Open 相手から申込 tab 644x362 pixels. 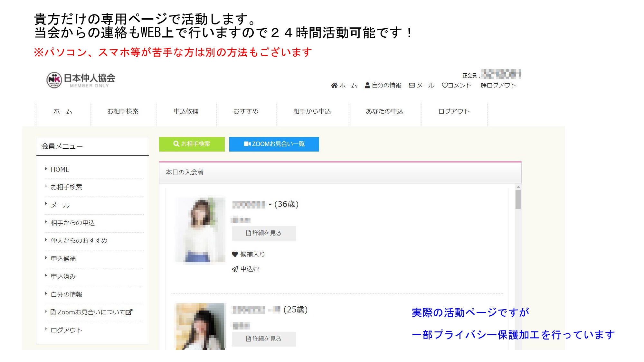point(312,111)
